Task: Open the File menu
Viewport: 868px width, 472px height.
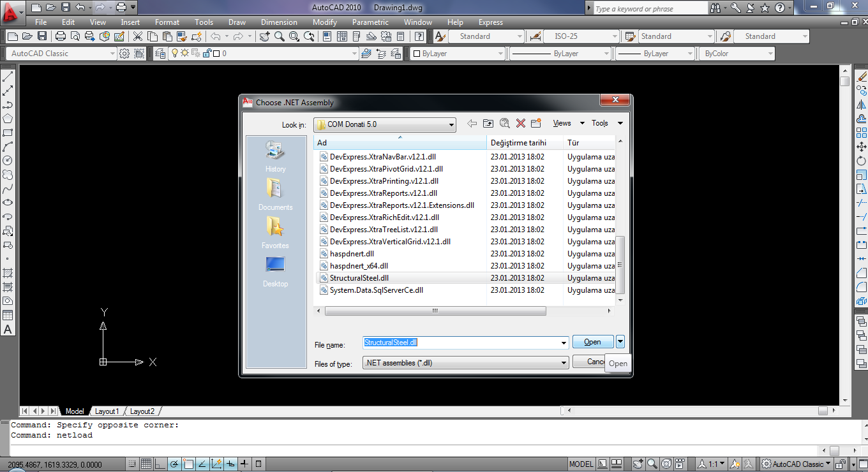Action: pyautogui.click(x=41, y=22)
